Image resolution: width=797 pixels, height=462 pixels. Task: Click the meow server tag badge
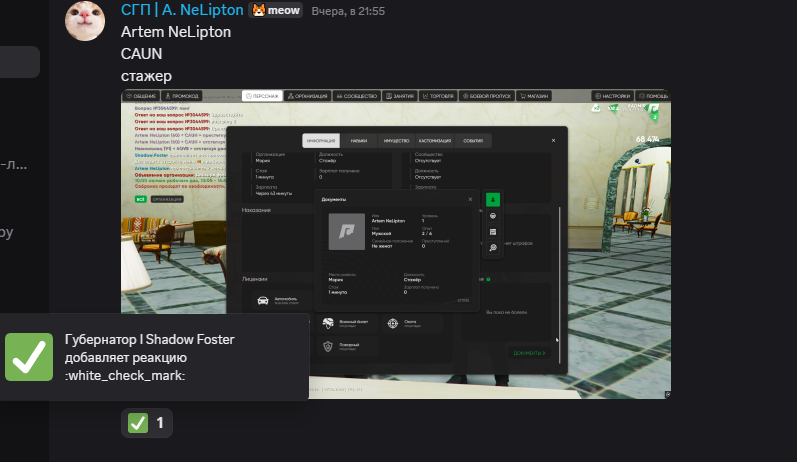pyautogui.click(x=275, y=10)
